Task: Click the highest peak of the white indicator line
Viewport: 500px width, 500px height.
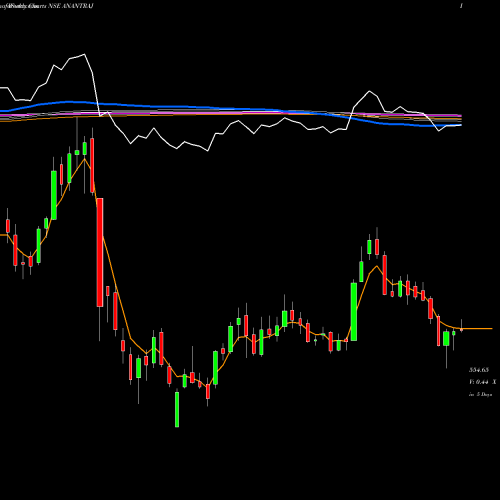Action: (x=84, y=54)
